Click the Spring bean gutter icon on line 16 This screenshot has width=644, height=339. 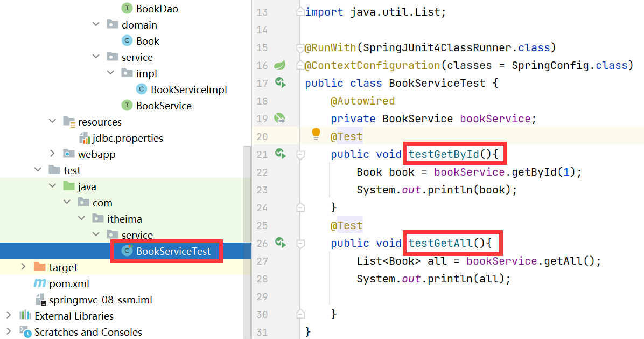click(x=279, y=65)
